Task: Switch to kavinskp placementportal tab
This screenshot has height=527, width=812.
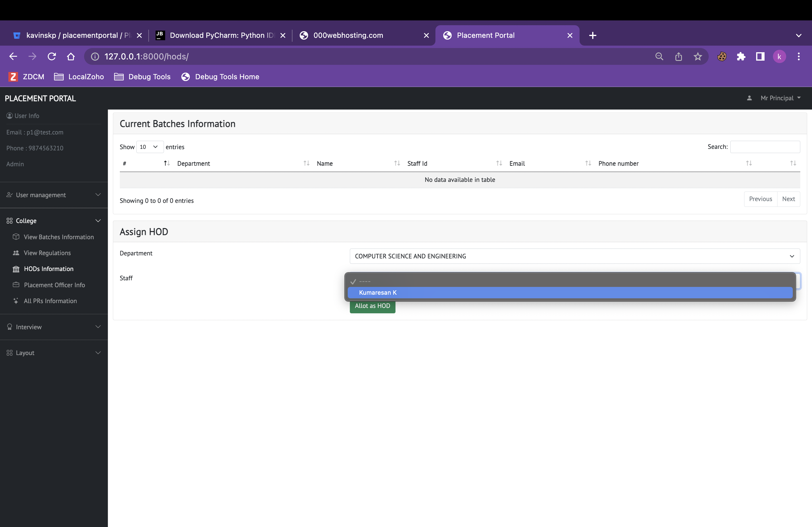Action: [x=77, y=35]
